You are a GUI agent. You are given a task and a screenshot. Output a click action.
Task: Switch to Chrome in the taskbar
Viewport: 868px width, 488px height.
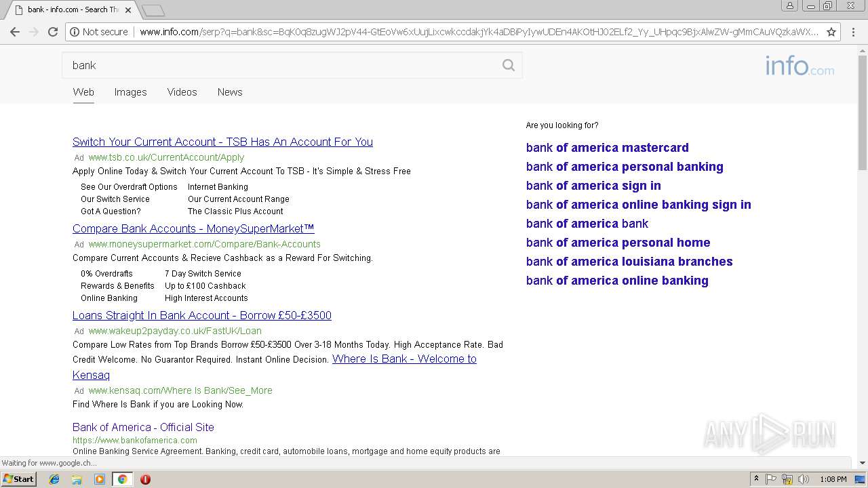[122, 479]
